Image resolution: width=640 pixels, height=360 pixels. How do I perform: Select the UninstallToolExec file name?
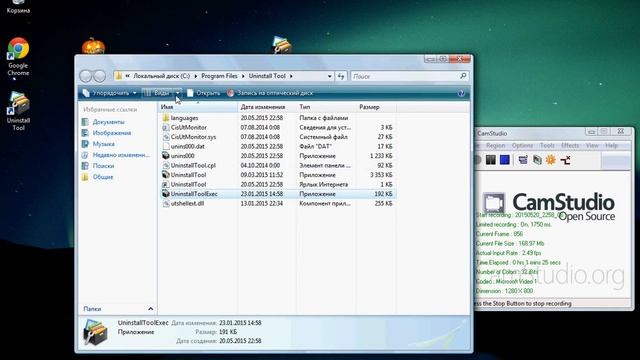(x=194, y=194)
